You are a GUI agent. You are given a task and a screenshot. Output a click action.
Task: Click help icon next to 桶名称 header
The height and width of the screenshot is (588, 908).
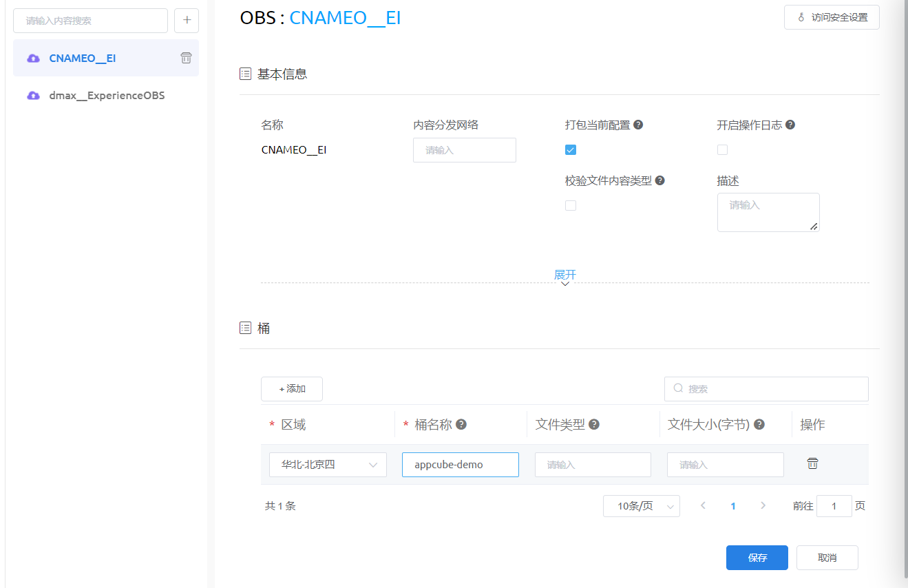point(461,424)
